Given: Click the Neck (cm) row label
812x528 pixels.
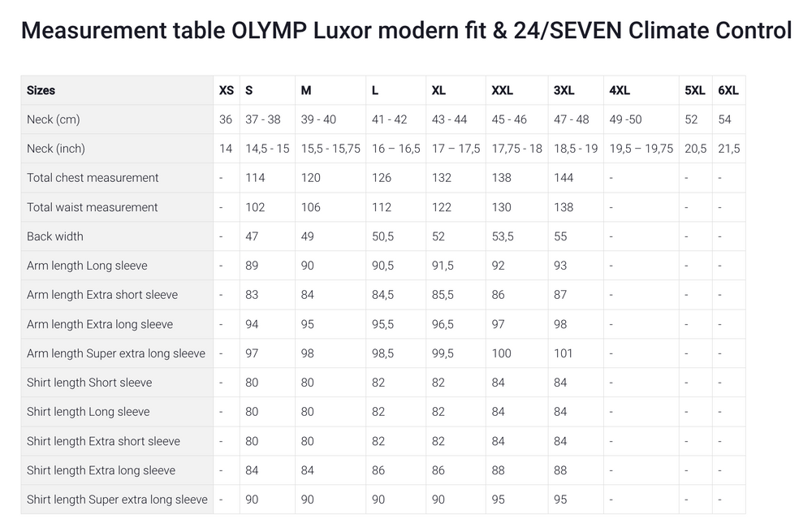Looking at the screenshot, I should coord(54,119).
